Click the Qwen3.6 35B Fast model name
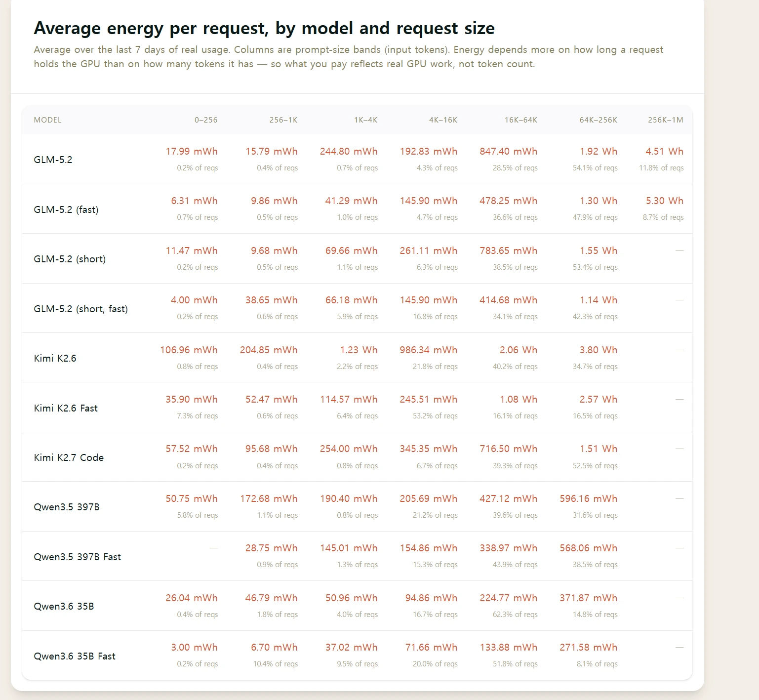This screenshot has height=700, width=759. point(75,656)
